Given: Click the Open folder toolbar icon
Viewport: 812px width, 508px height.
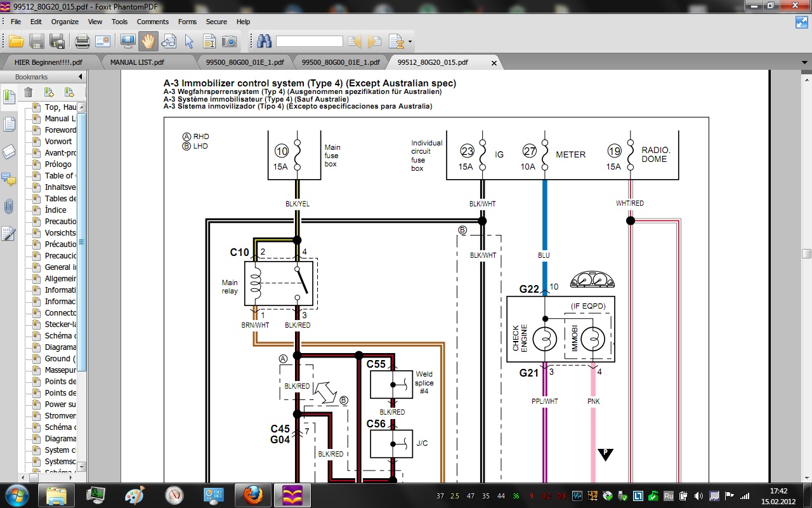Looking at the screenshot, I should click(x=16, y=42).
